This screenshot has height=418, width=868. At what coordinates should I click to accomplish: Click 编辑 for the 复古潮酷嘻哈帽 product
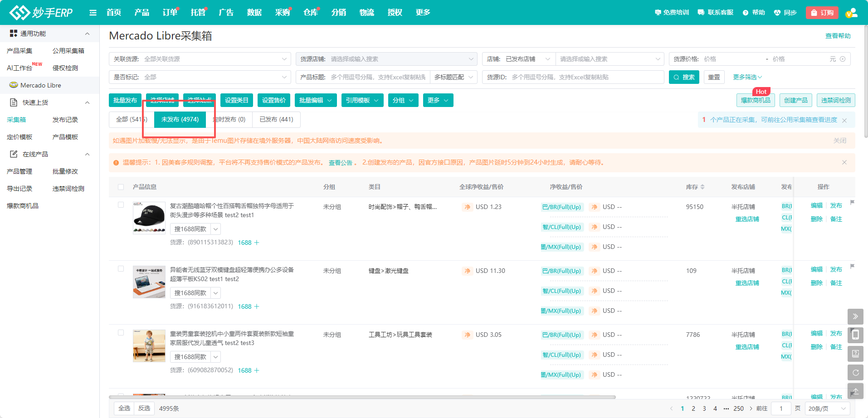pyautogui.click(x=817, y=205)
